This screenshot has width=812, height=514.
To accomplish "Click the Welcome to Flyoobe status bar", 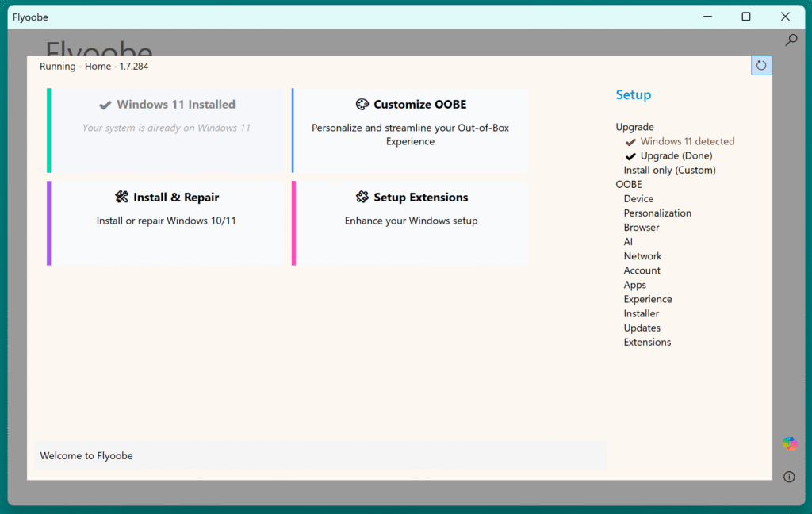I will pos(320,455).
